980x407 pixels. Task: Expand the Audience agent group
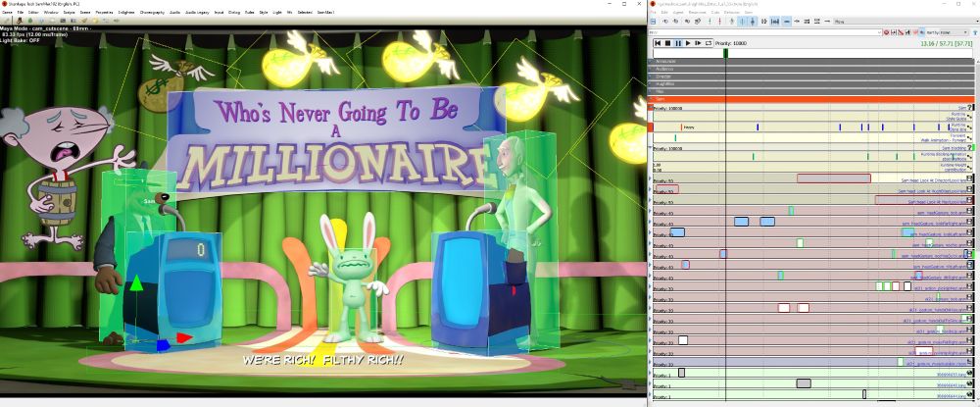point(650,69)
